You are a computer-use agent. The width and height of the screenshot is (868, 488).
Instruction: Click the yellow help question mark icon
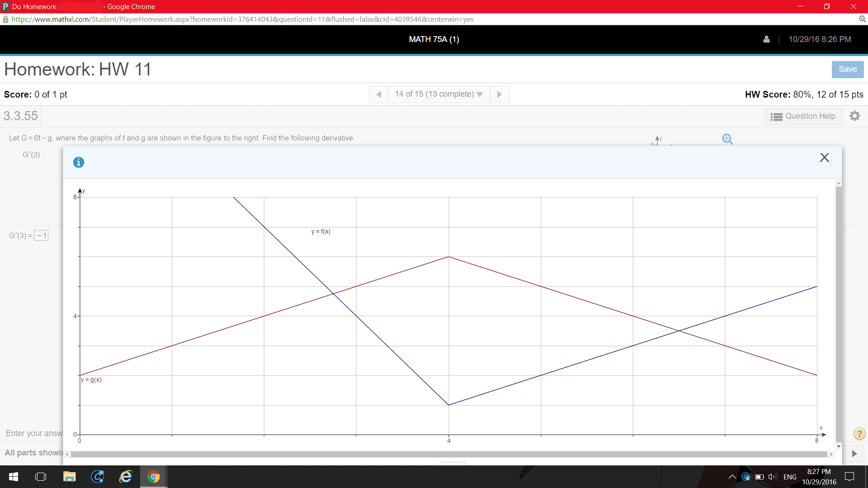859,434
